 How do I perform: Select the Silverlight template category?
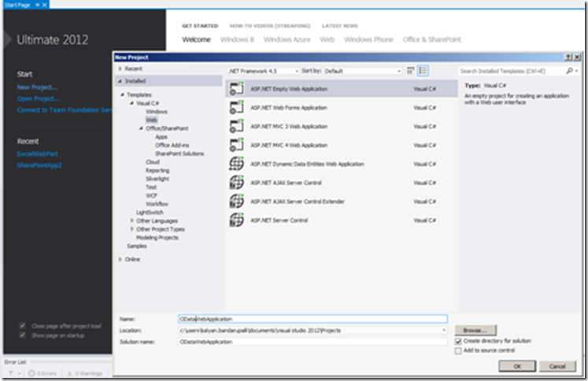tap(157, 179)
